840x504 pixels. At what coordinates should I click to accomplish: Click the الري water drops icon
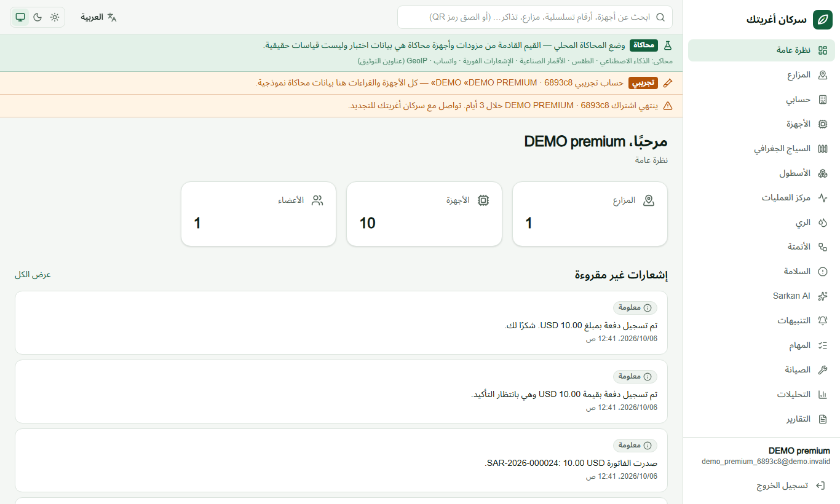coord(823,222)
